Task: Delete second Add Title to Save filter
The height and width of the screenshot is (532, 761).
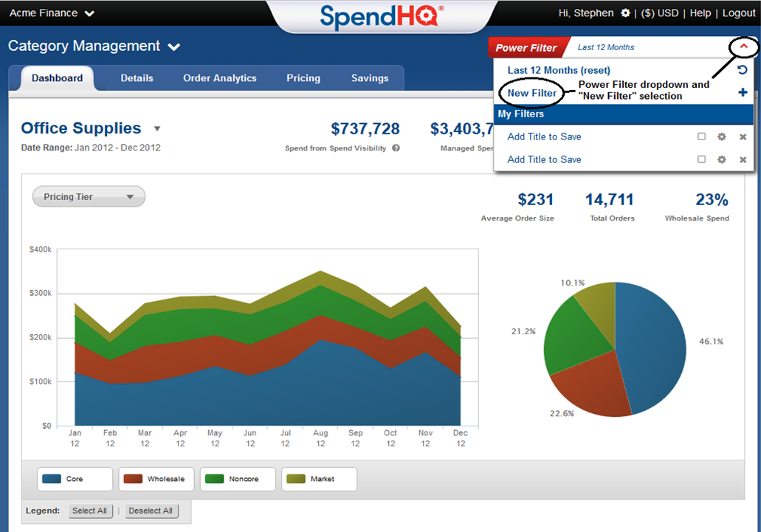Action: tap(743, 159)
